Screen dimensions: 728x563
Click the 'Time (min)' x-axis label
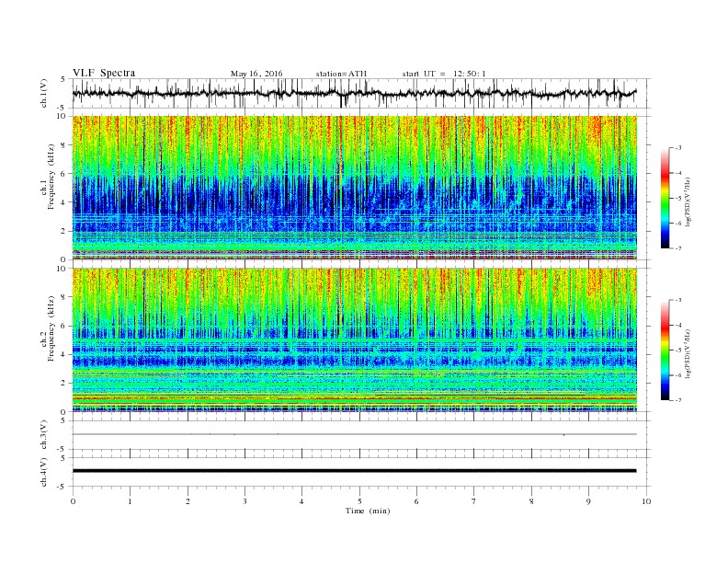pyautogui.click(x=368, y=511)
